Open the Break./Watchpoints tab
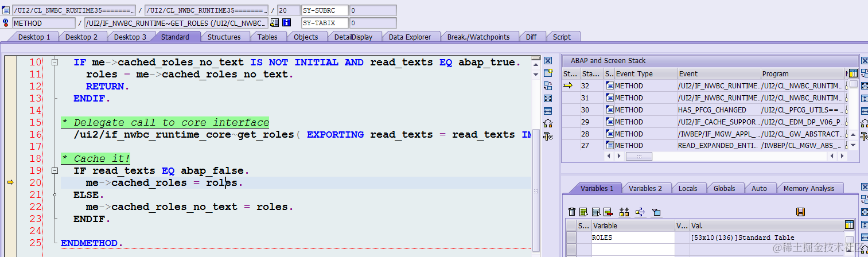The width and height of the screenshot is (868, 257). (478, 37)
